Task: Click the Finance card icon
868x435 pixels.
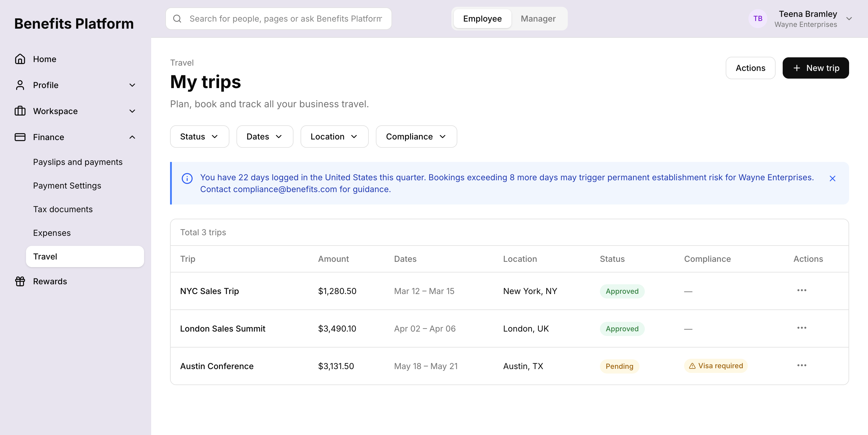Action: [20, 137]
